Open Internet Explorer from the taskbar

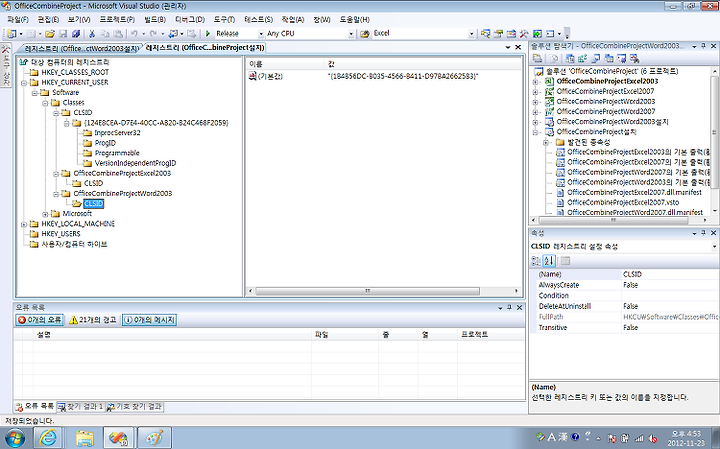coord(48,438)
